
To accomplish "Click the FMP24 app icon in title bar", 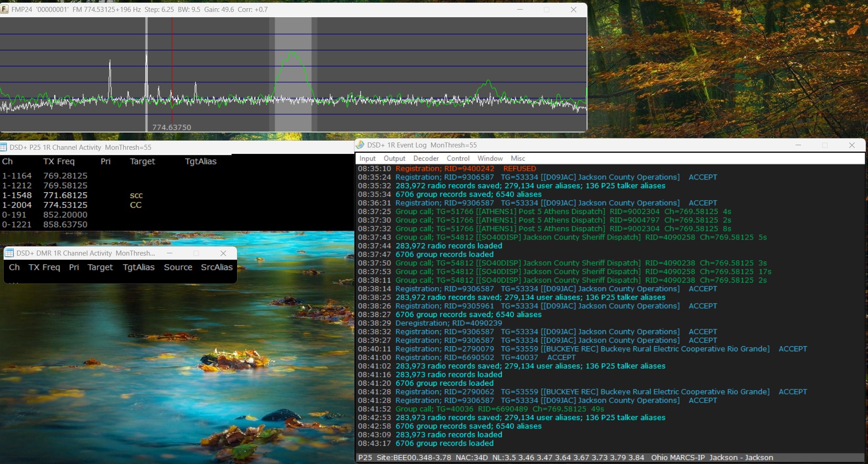I will tap(5, 10).
